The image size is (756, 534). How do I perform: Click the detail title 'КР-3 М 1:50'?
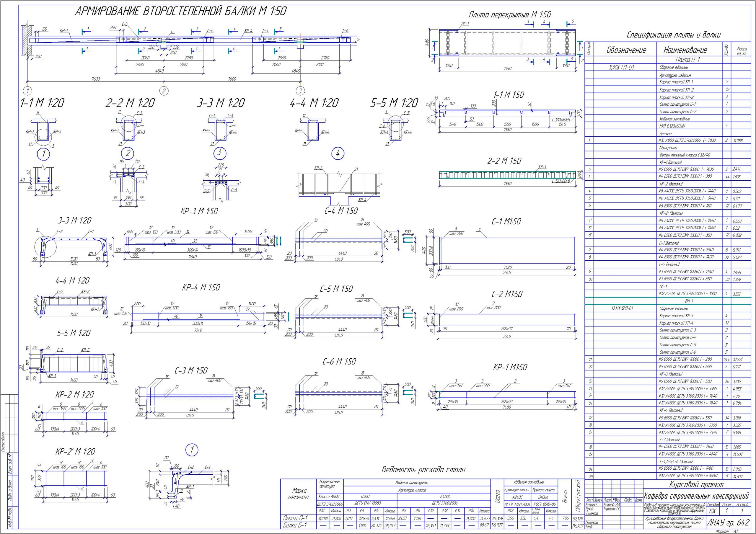pos(199,211)
